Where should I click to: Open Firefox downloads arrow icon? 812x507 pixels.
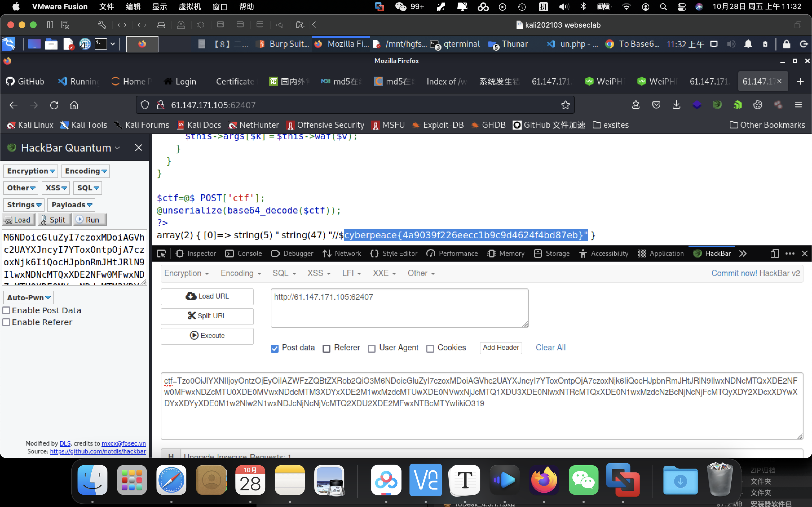point(676,105)
